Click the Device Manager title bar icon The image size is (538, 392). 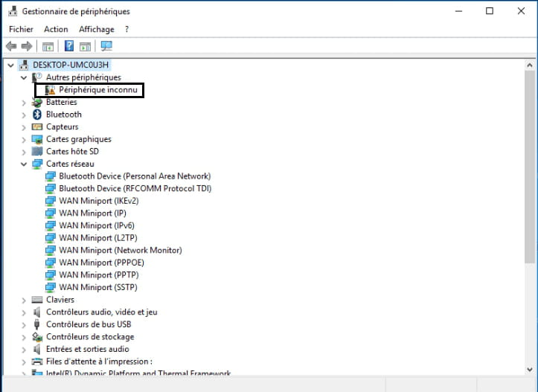coord(13,11)
